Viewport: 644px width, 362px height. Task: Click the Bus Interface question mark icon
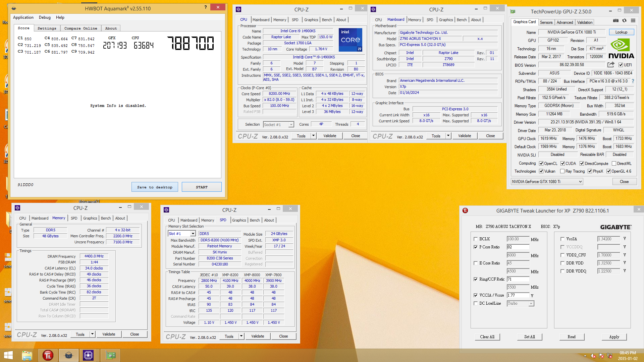pyautogui.click(x=633, y=81)
